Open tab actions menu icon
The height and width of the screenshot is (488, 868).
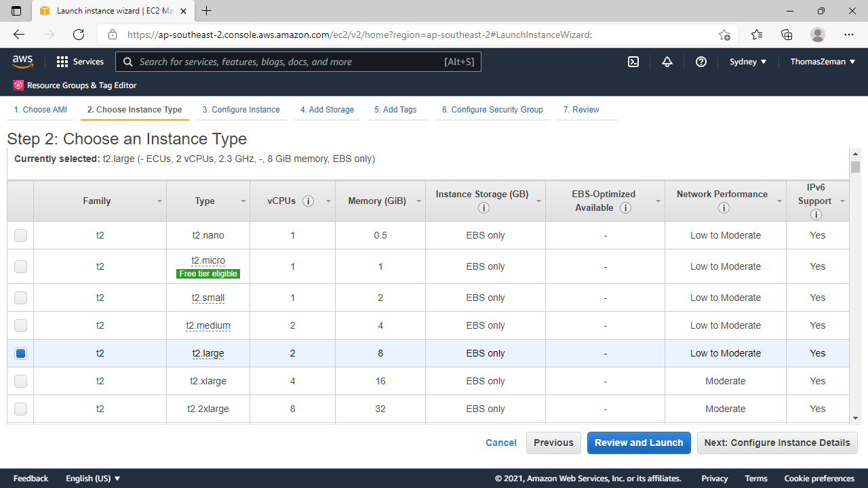(16, 11)
